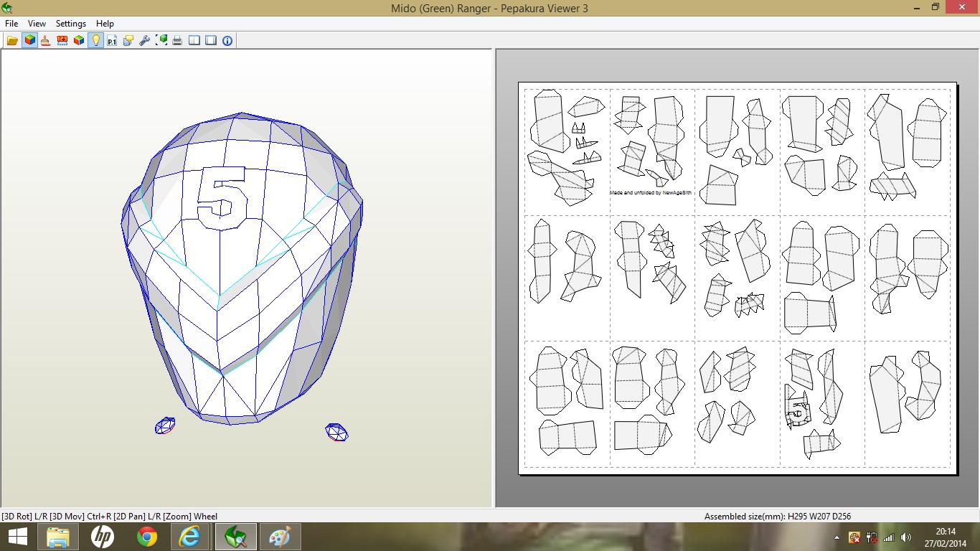Click the 123 edge ID icon
The height and width of the screenshot is (551, 980).
tap(62, 41)
